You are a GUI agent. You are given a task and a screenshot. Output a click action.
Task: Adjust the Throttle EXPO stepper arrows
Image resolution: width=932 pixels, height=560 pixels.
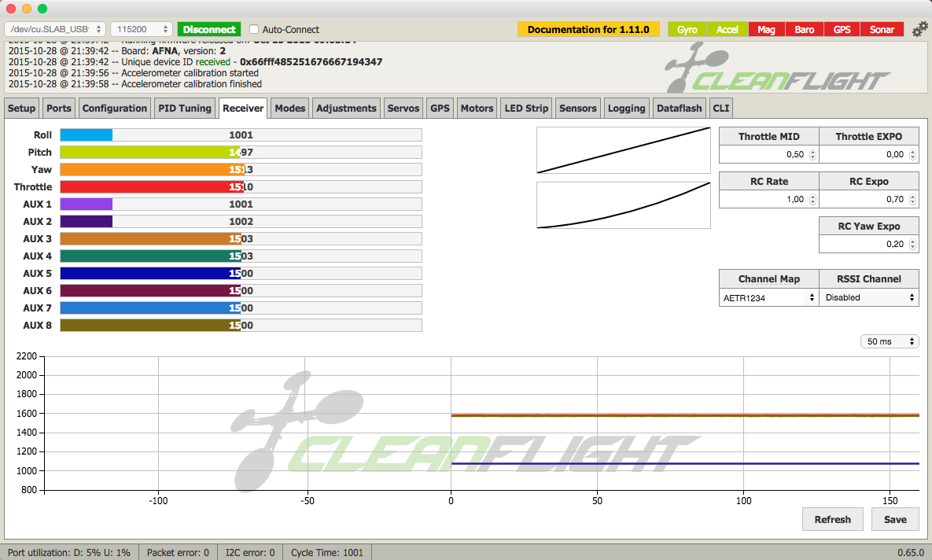click(x=912, y=155)
